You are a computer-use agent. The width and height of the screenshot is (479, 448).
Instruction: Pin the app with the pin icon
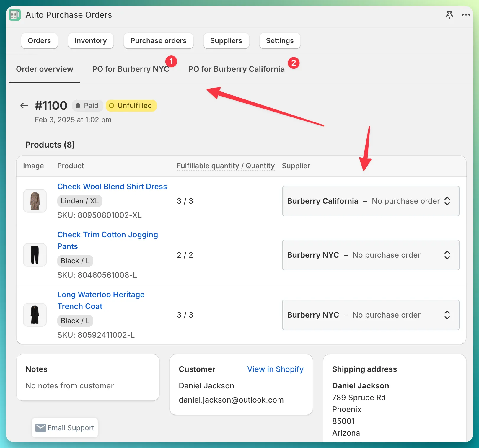click(449, 15)
